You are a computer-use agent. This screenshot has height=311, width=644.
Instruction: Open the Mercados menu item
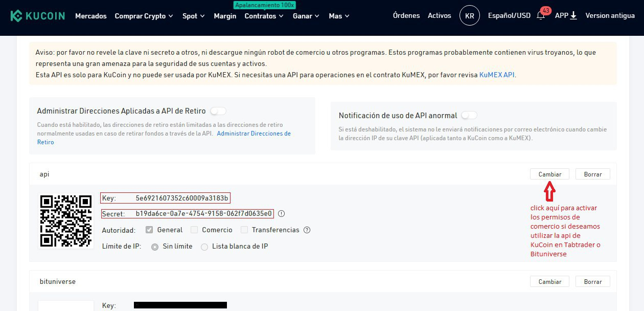coord(91,16)
